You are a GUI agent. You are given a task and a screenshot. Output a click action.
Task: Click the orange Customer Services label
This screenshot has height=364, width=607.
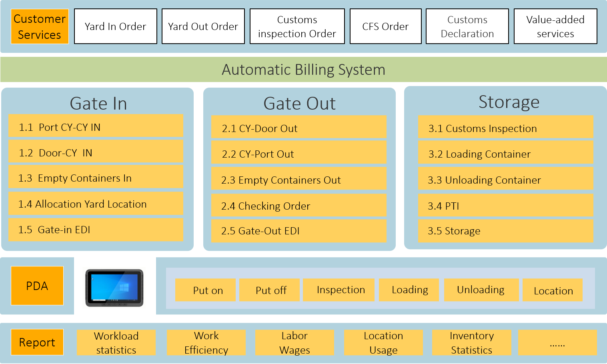(40, 26)
